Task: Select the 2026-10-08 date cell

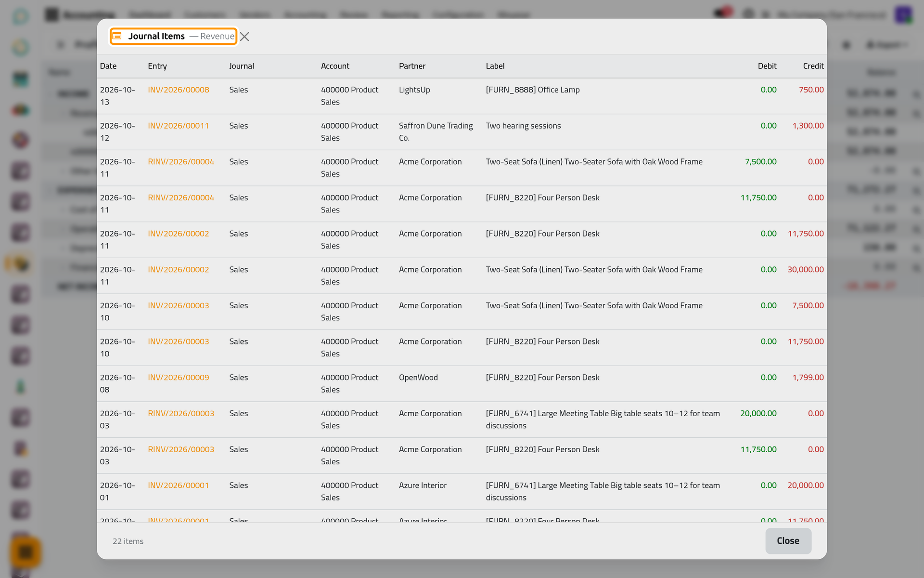Action: 117,383
